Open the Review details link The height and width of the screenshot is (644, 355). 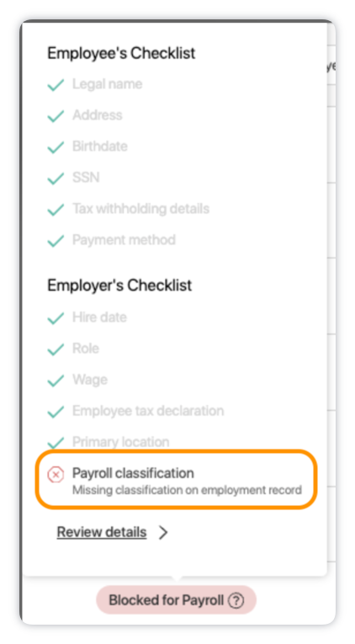[x=102, y=532]
